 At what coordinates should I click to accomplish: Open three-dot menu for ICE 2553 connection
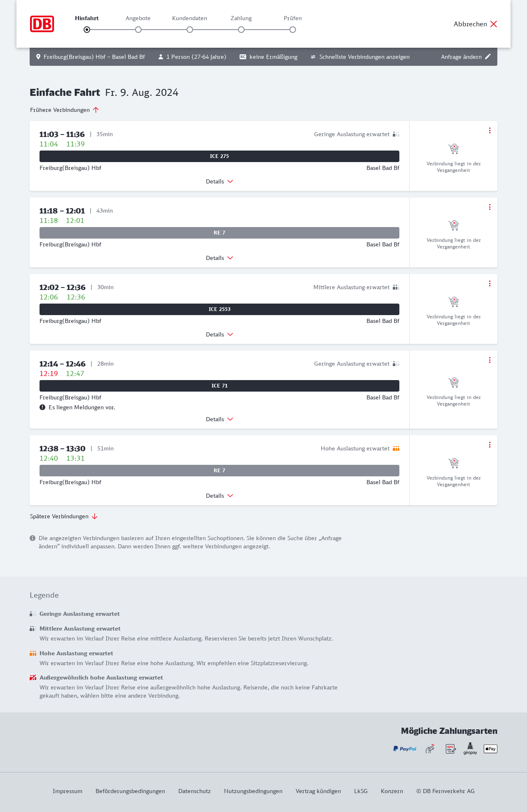click(x=490, y=283)
